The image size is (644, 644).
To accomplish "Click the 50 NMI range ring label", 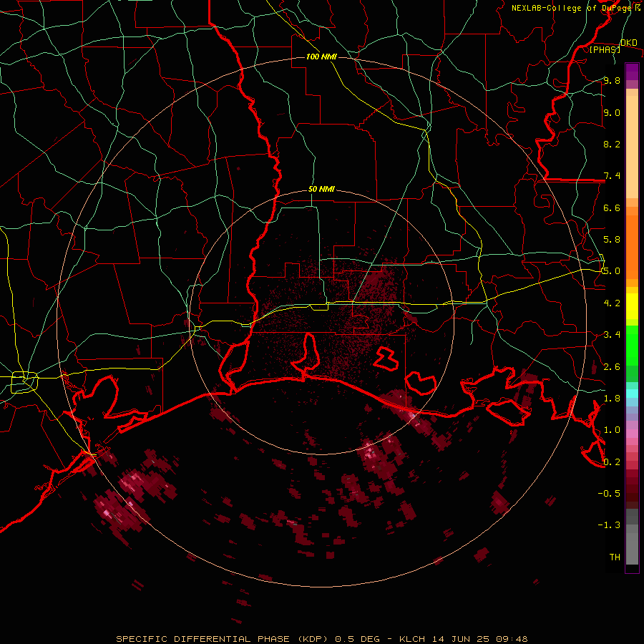I will tap(321, 189).
